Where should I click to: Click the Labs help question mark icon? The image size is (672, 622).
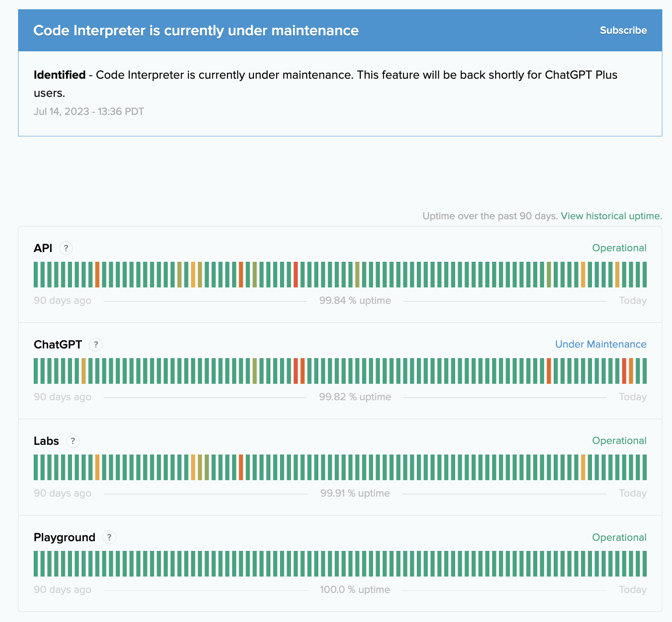tap(73, 441)
